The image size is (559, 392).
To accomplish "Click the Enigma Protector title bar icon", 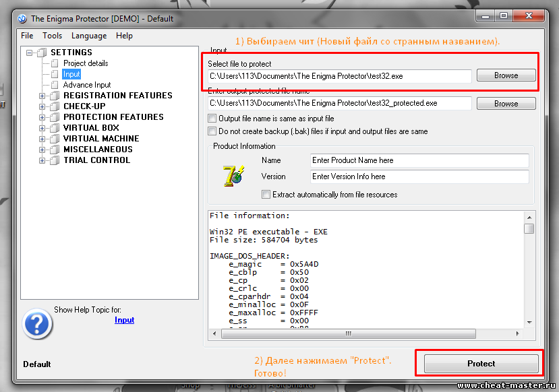I will click(22, 18).
